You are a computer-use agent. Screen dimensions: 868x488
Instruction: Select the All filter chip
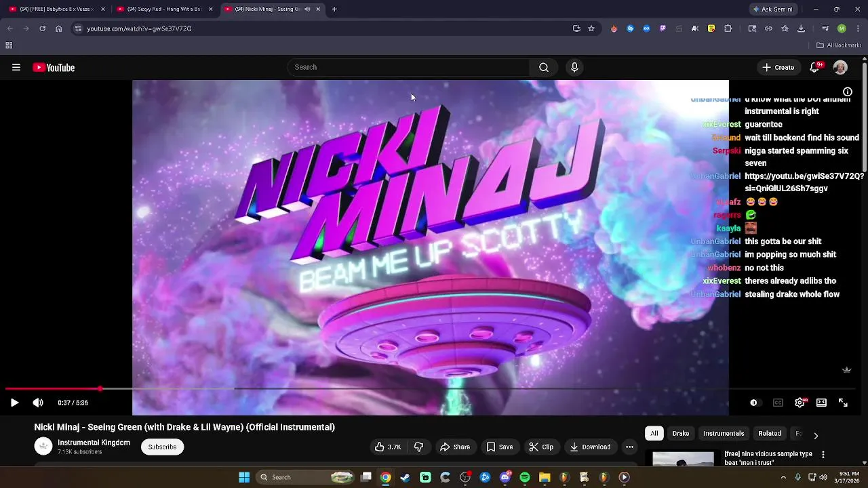pos(654,433)
